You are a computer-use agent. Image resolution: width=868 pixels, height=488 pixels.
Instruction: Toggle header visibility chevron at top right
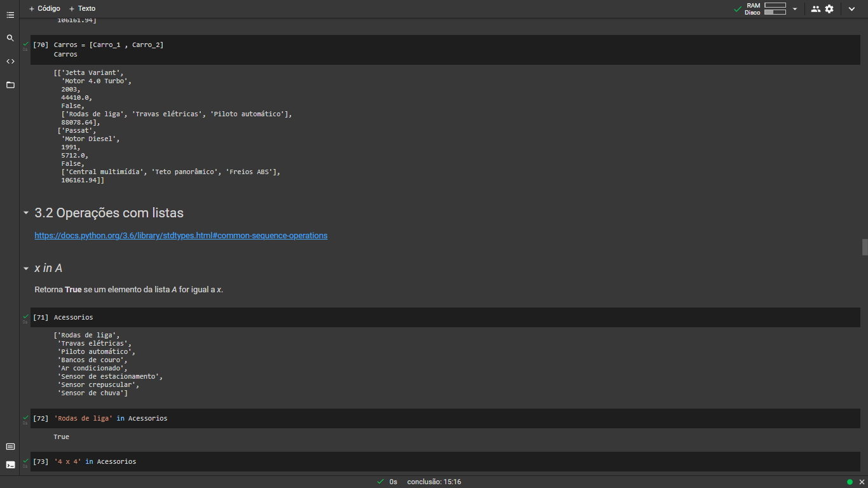(x=851, y=9)
